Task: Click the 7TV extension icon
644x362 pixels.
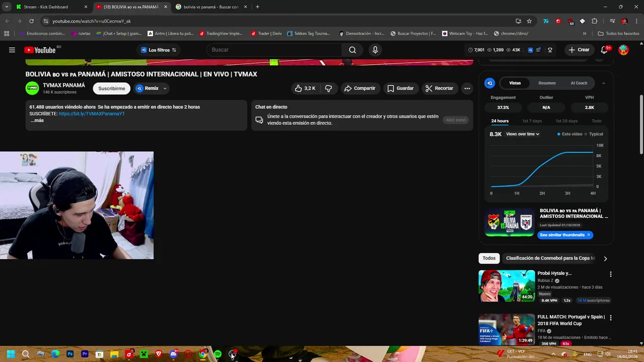Action: [546, 21]
